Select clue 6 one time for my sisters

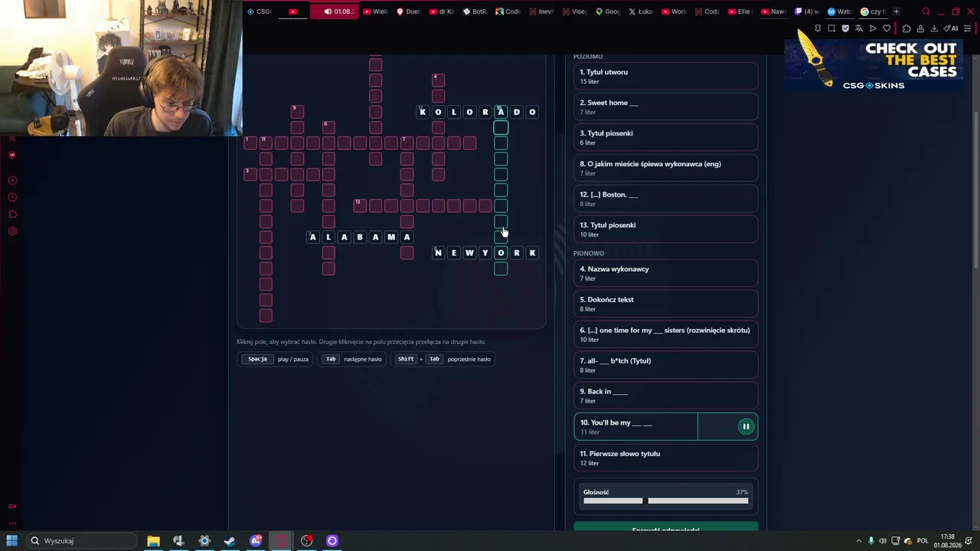point(665,334)
